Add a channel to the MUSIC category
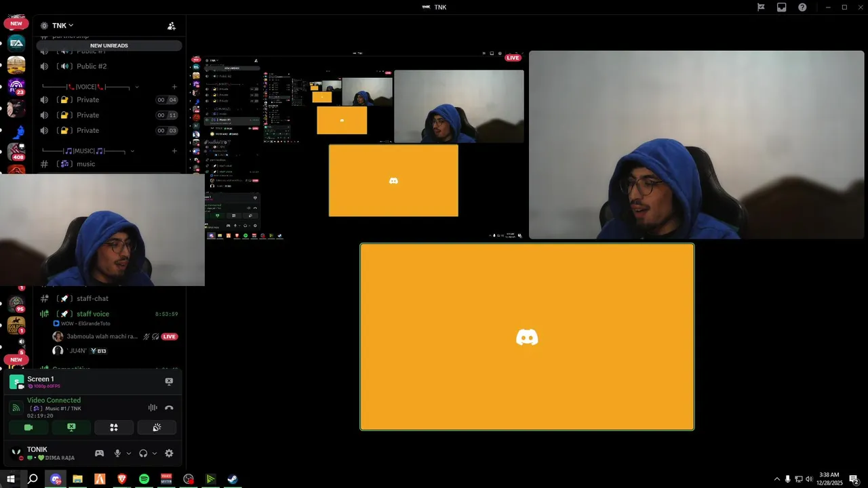The height and width of the screenshot is (488, 868). [174, 151]
